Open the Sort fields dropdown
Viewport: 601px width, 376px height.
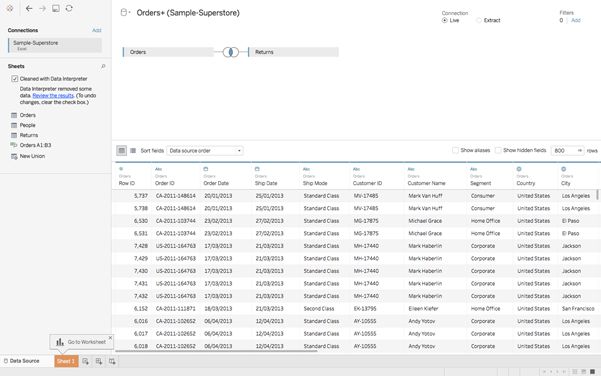pos(205,151)
